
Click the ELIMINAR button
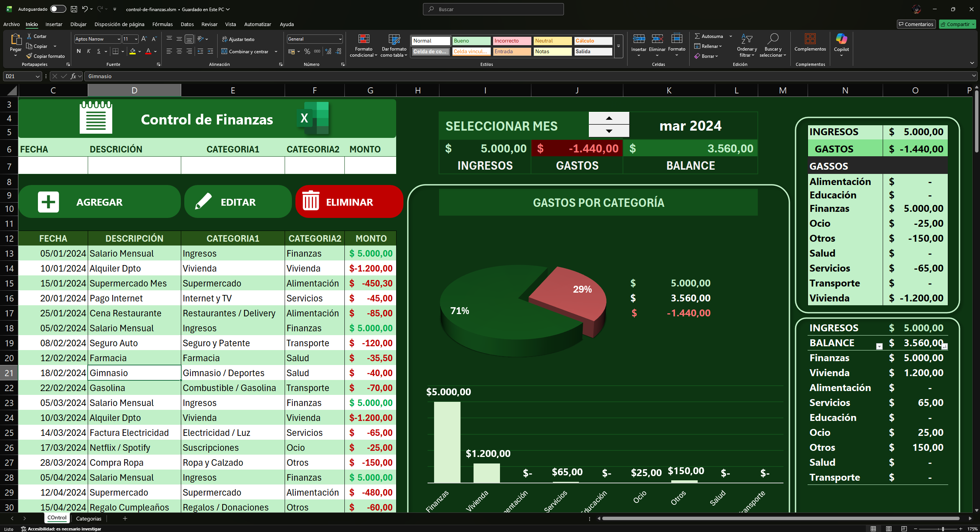(348, 201)
